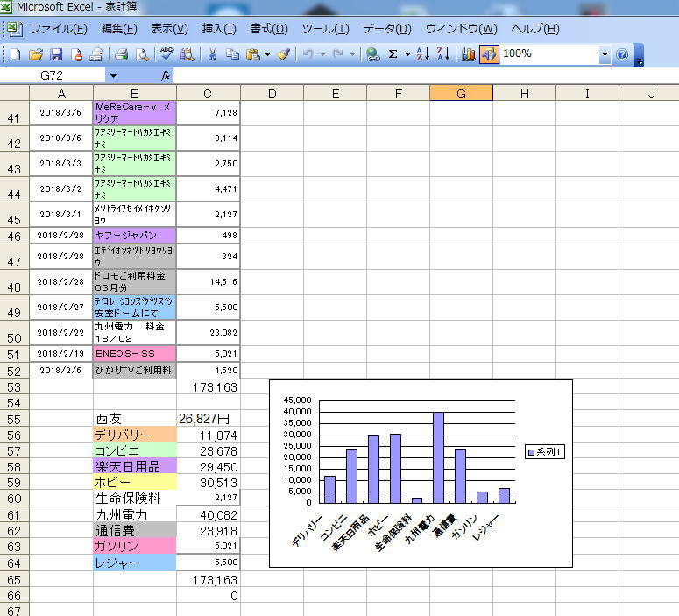Select the ホビー category cell
679x616 pixels.
[135, 482]
